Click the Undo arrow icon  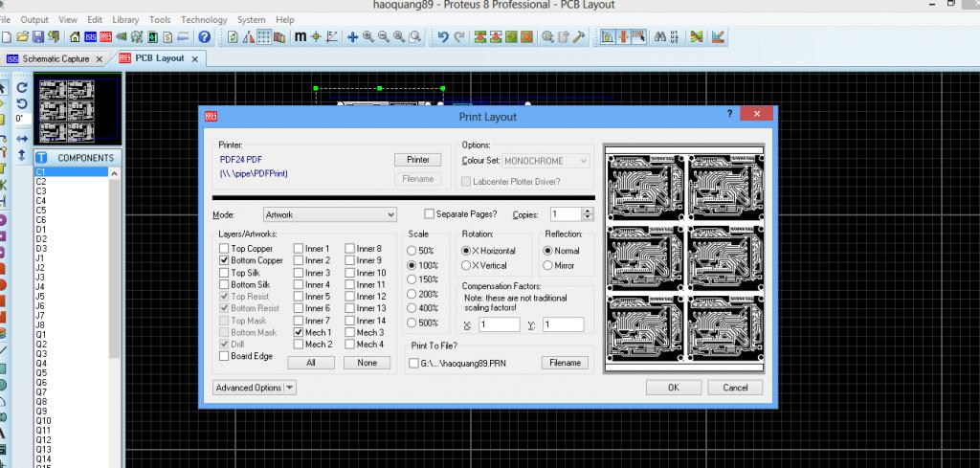[442, 37]
